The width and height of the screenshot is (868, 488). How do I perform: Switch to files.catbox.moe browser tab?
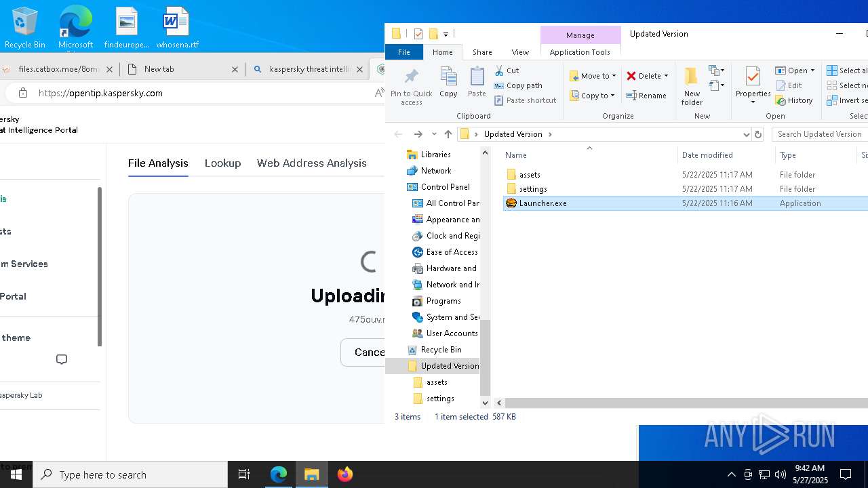(x=59, y=69)
